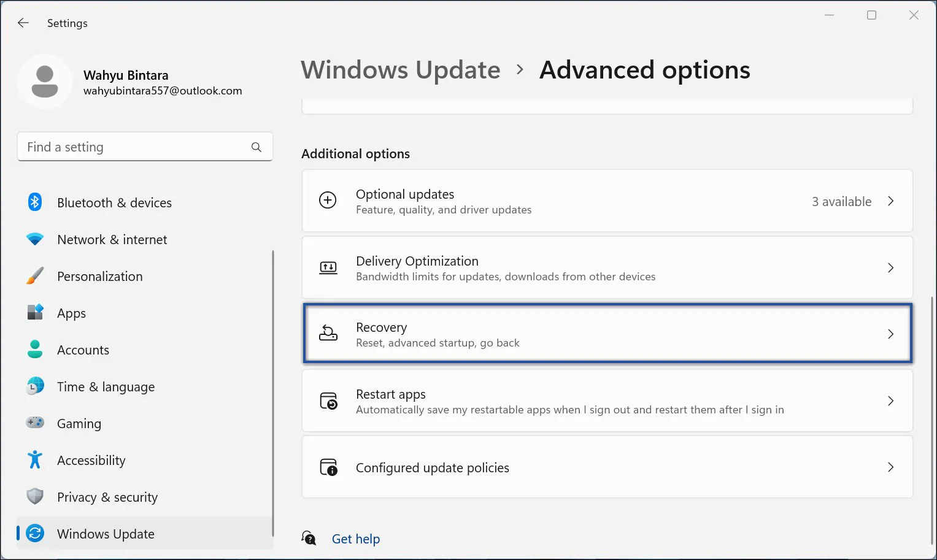Open the Recovery options via chevron
Screen dimensions: 937x560
point(891,333)
